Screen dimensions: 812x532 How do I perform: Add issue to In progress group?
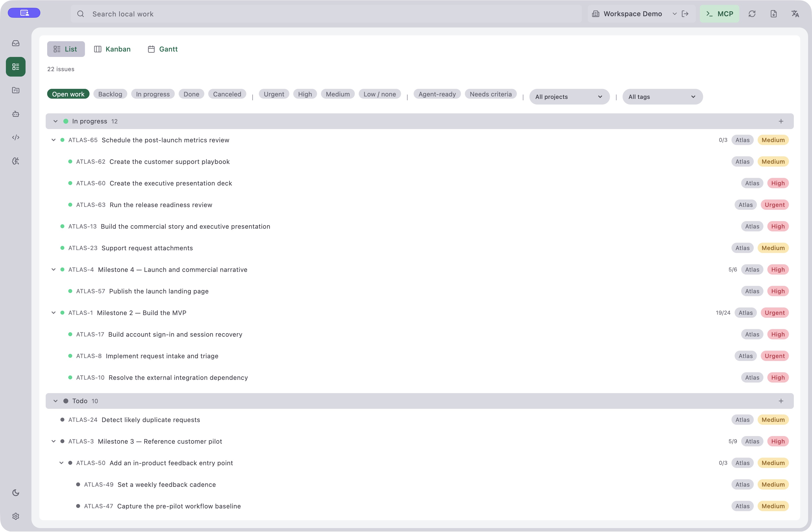[781, 121]
